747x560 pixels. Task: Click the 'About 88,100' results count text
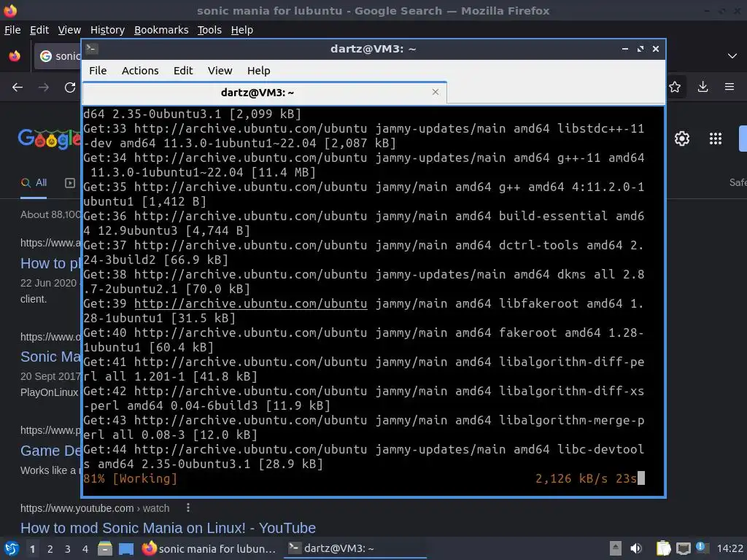tap(50, 215)
